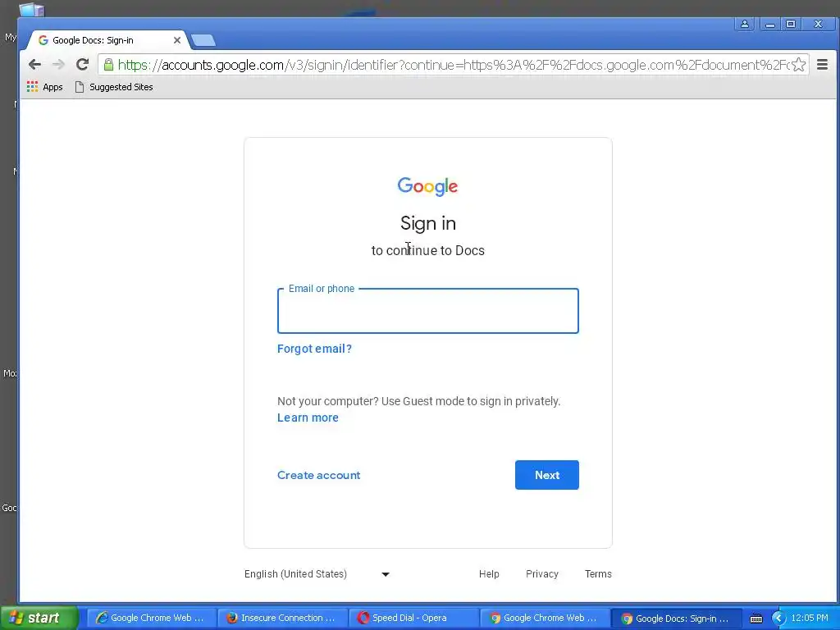The image size is (840, 630).
Task: Click the Forgot email? link
Action: 314,349
